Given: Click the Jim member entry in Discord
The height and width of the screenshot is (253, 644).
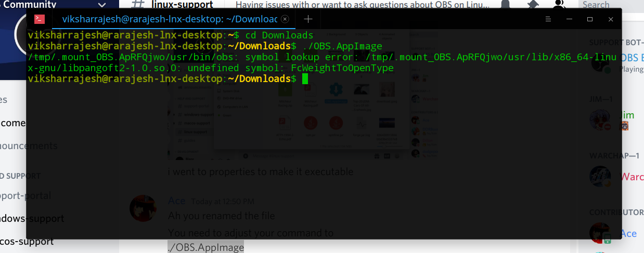Looking at the screenshot, I should pyautogui.click(x=616, y=120).
